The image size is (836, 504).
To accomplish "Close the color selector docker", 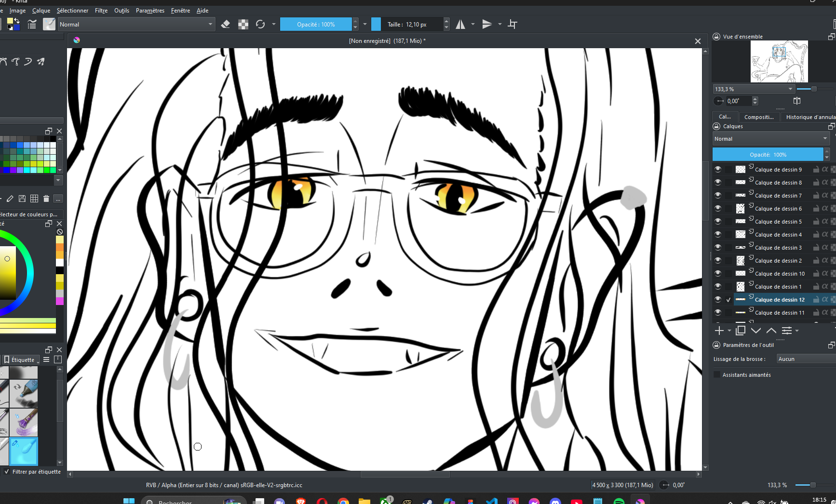I will point(59,224).
